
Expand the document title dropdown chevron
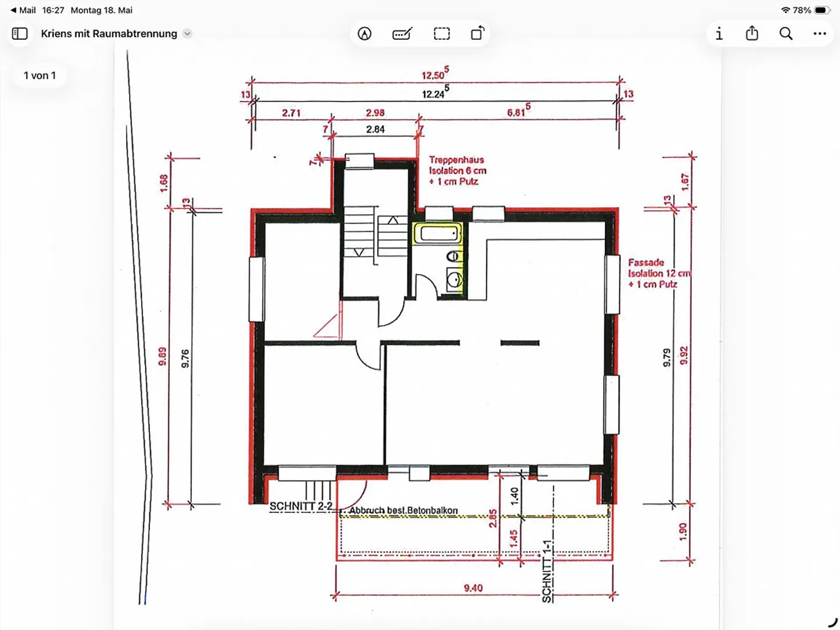(x=187, y=34)
